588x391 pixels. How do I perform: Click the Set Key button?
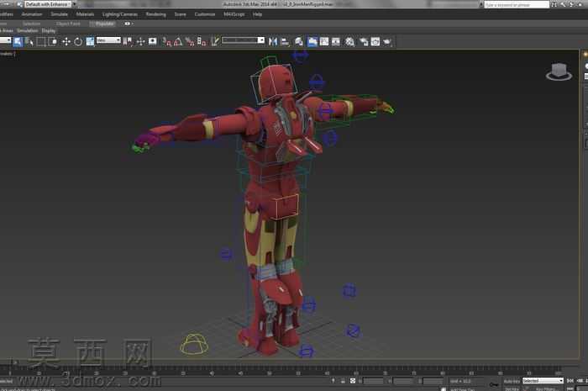point(511,389)
